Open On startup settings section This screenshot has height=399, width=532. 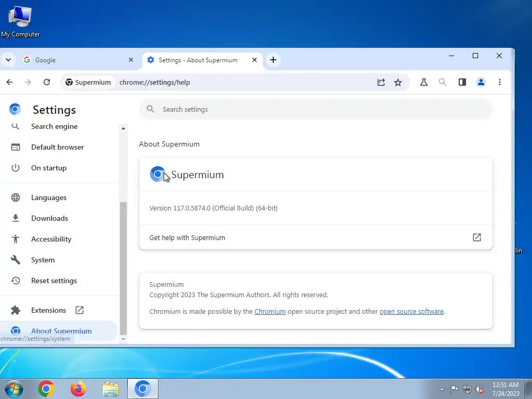(49, 168)
